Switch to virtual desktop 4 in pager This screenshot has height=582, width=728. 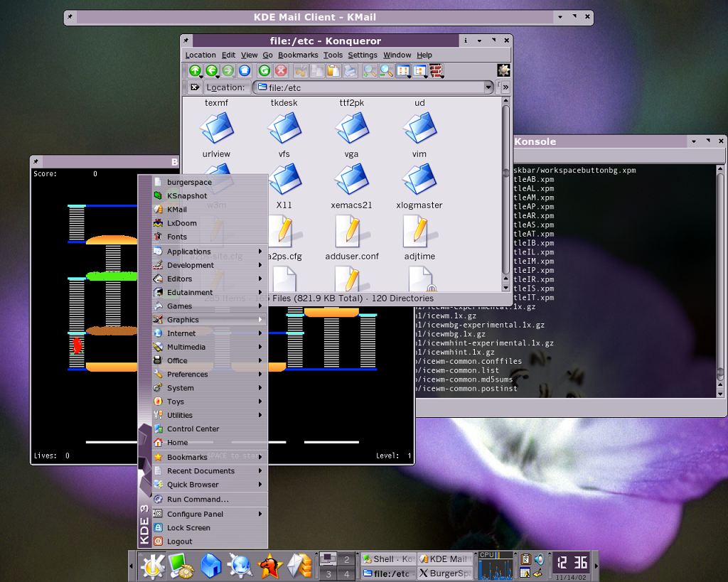click(x=346, y=573)
